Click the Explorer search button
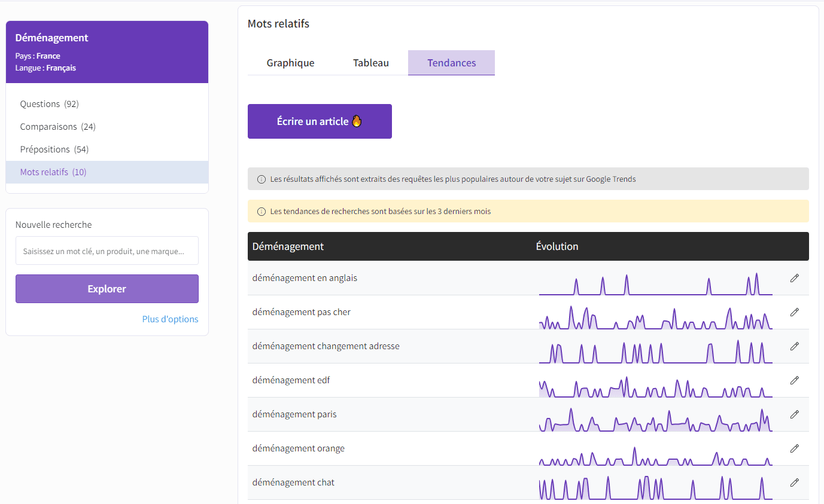824x504 pixels. pos(107,289)
